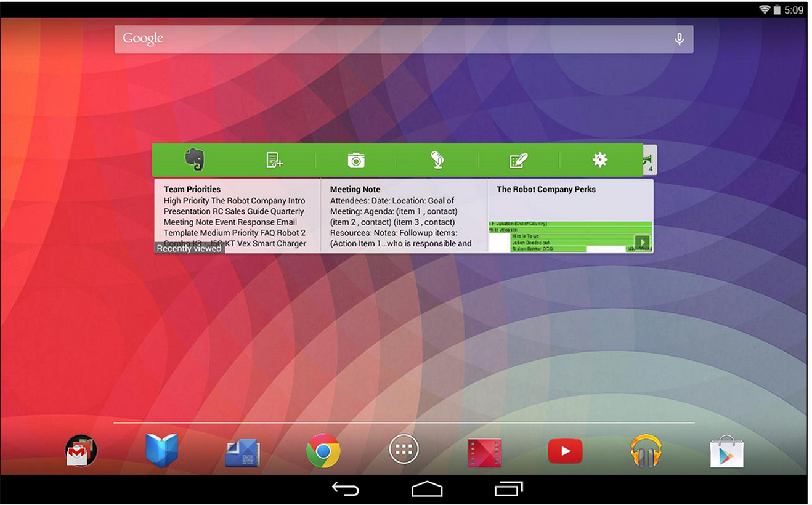Screen dimensions: 812x505
Task: Create a new text note in the widget
Action: 274,160
